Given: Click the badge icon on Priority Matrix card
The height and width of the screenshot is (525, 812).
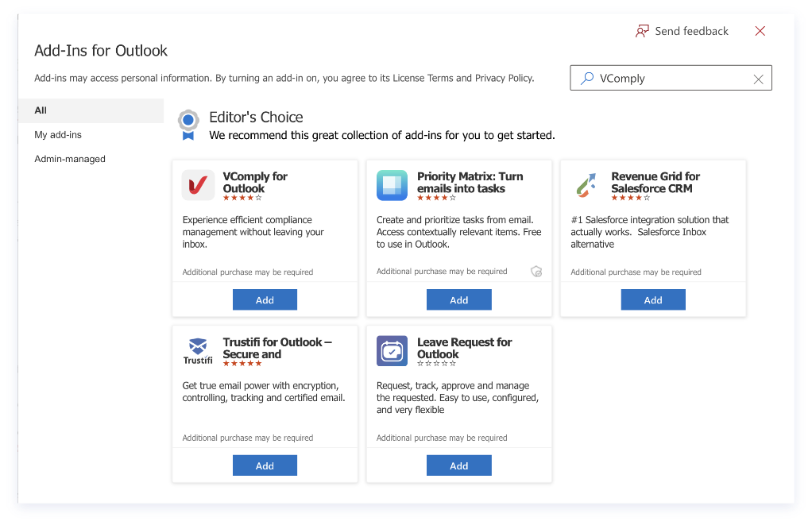Looking at the screenshot, I should 536,272.
